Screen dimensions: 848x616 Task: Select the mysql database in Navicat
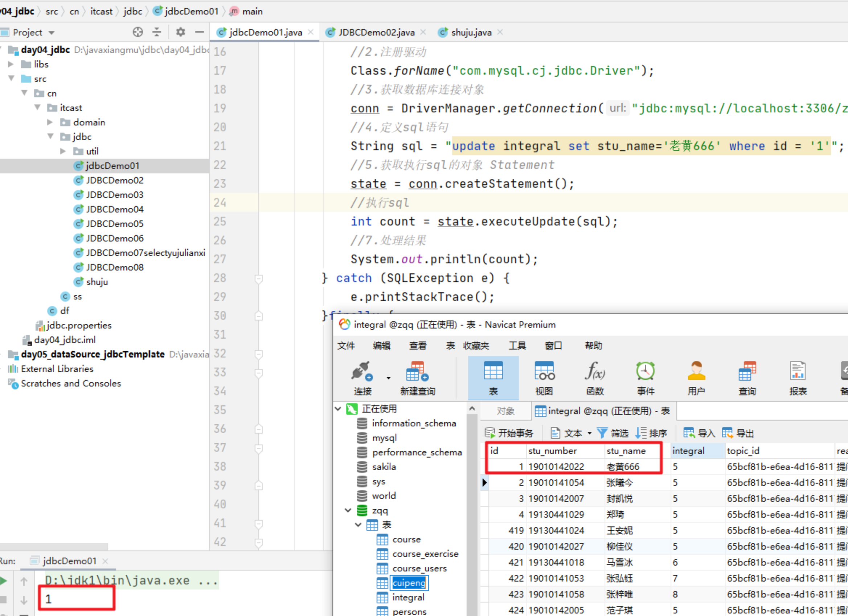click(x=384, y=438)
